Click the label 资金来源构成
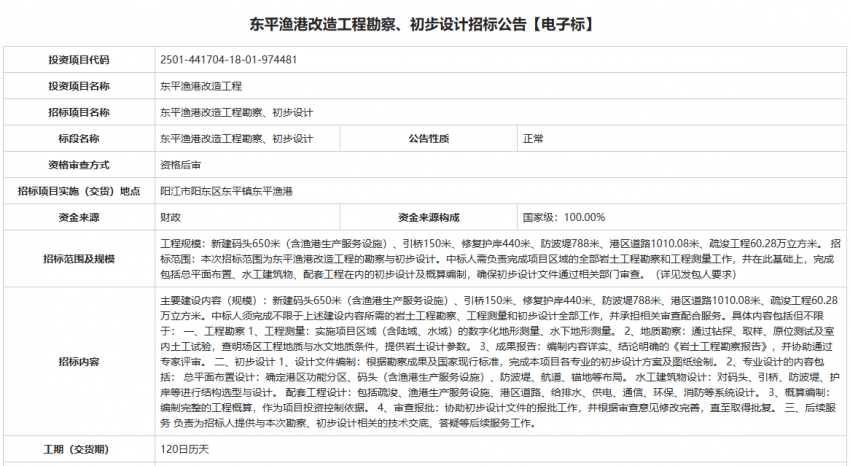This screenshot has width=850, height=466. pyautogui.click(x=429, y=217)
